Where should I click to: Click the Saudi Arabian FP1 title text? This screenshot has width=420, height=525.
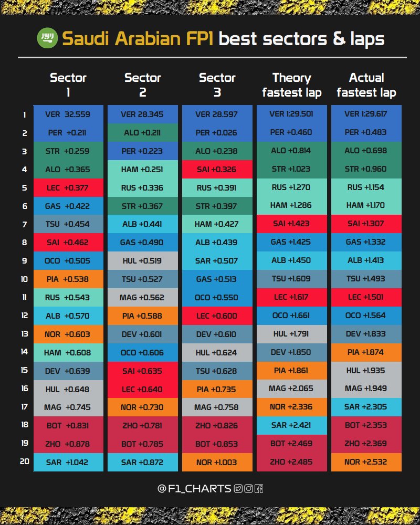(138, 39)
